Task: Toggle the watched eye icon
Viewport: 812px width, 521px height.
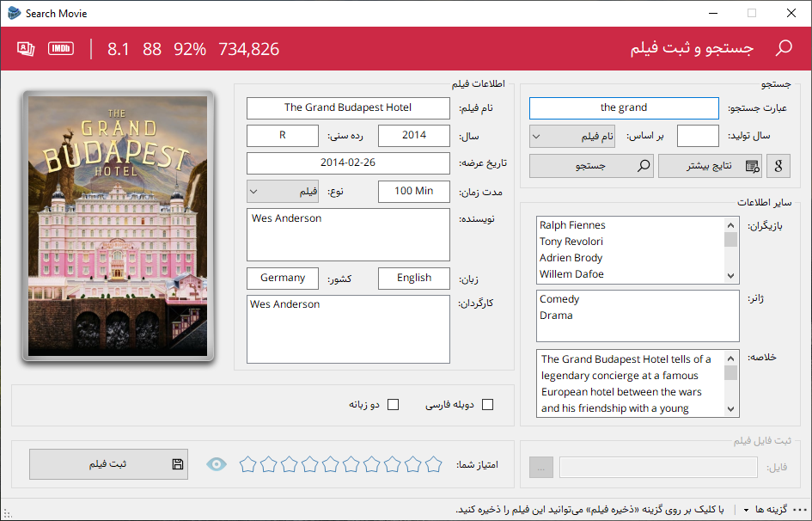Action: click(217, 464)
